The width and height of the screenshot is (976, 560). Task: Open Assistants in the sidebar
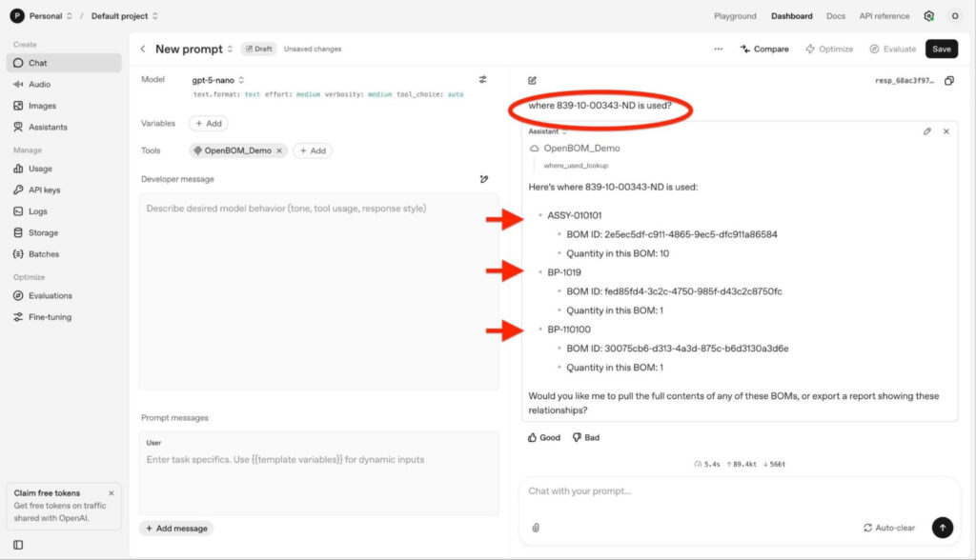[64, 127]
